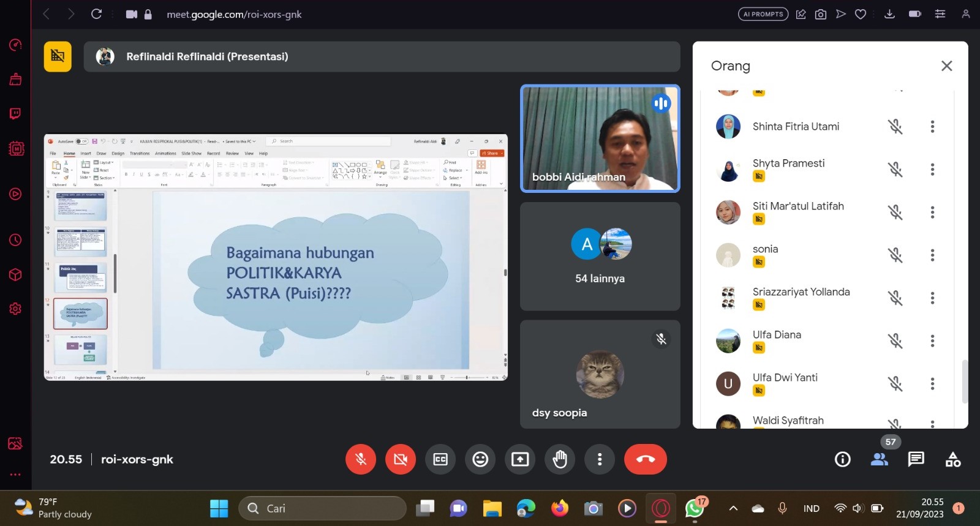Turn on your camera
Viewport: 980px width, 526px height.
click(401, 459)
